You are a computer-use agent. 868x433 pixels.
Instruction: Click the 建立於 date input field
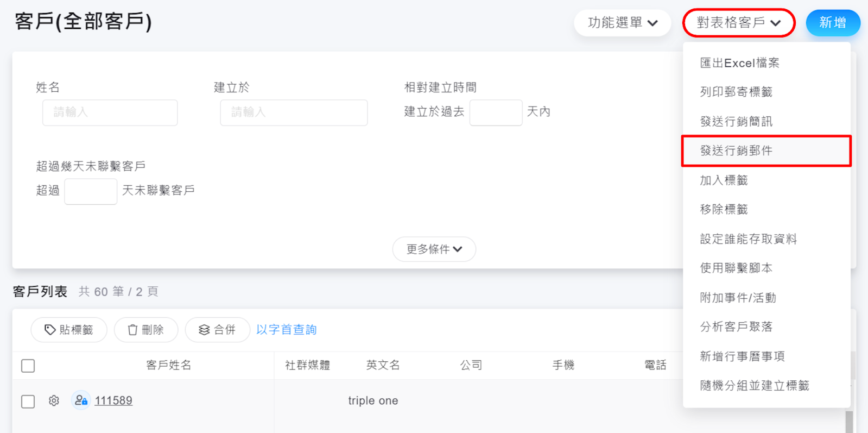(294, 112)
